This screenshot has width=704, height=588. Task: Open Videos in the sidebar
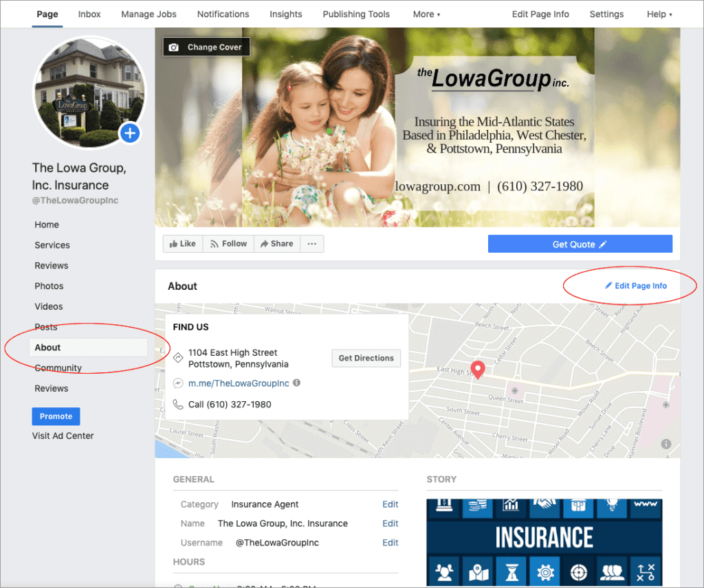[49, 307]
